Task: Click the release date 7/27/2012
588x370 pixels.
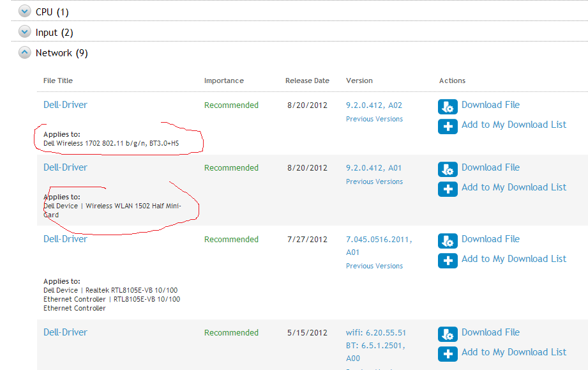Action: pos(307,240)
